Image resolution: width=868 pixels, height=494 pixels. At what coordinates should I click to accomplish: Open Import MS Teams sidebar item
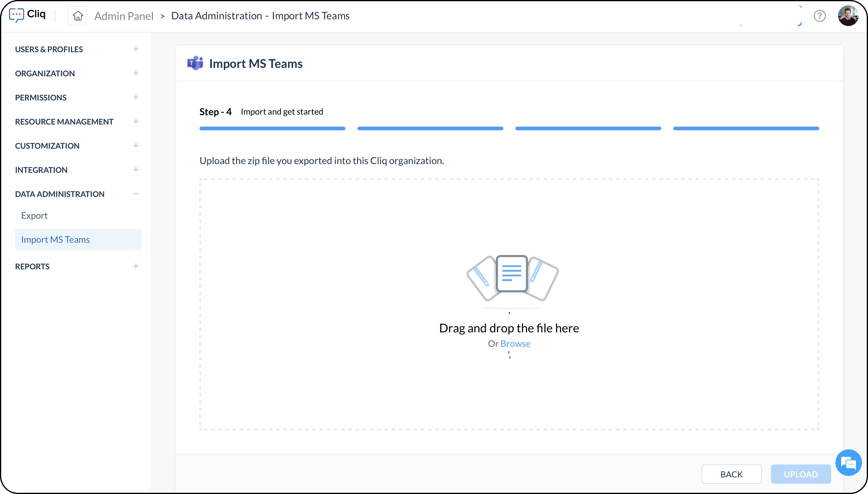tap(78, 239)
